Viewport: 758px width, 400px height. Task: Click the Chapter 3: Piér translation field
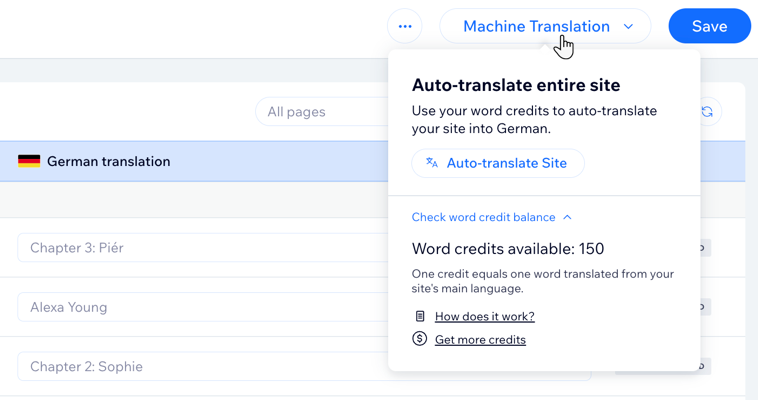[203, 248]
